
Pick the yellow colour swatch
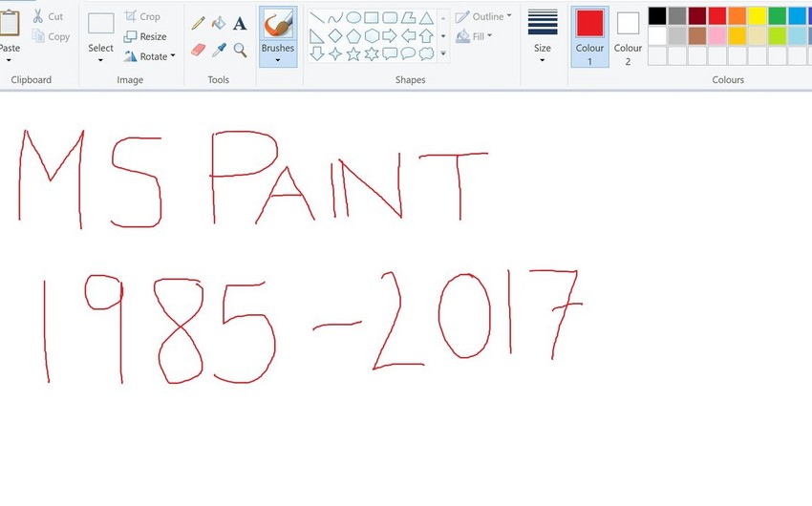[x=758, y=16]
